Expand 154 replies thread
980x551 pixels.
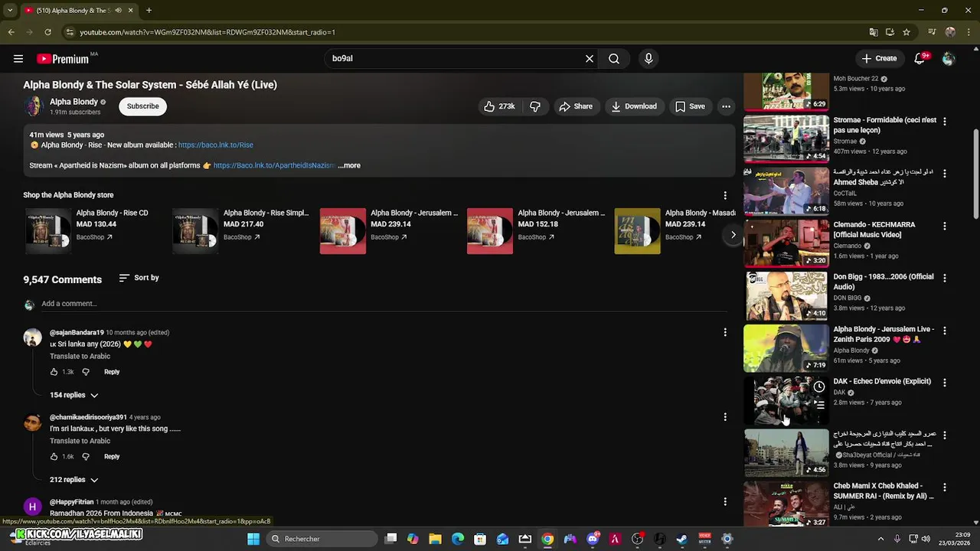coord(74,395)
